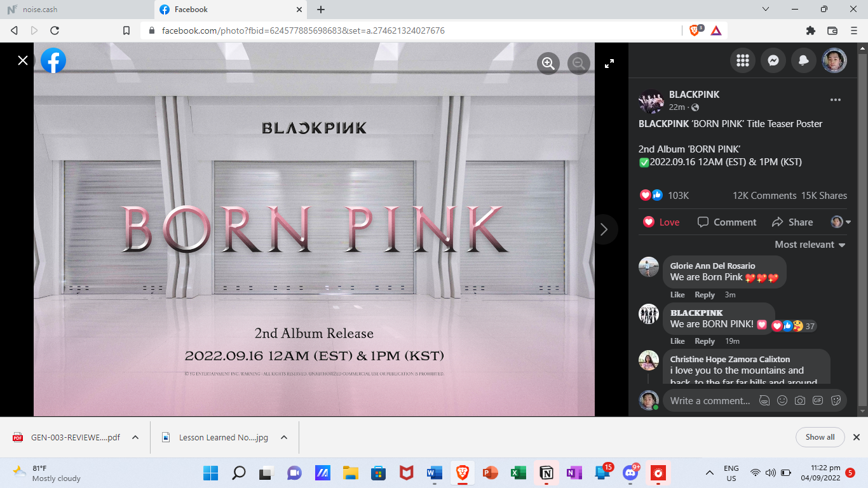Show the 12K Comments
The width and height of the screenshot is (868, 488).
coord(764,196)
